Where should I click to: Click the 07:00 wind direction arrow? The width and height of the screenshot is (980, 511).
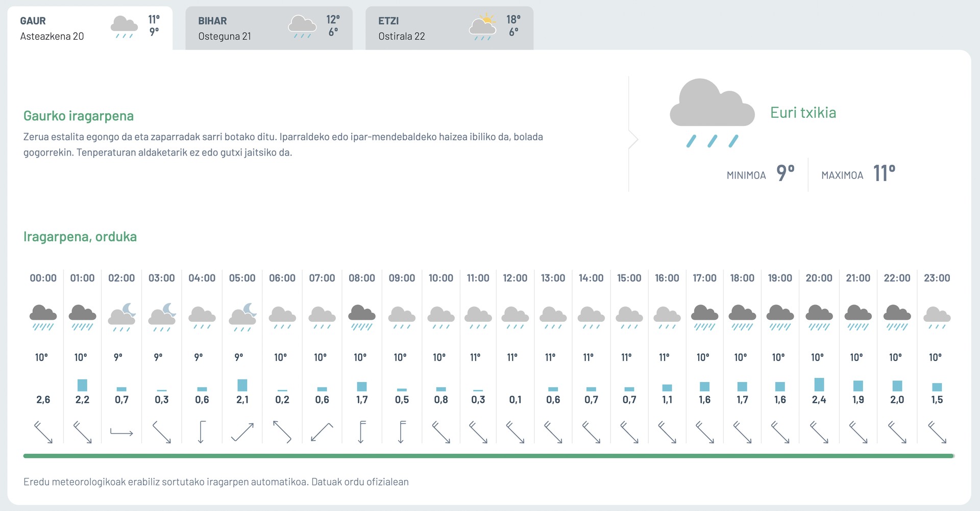[322, 432]
